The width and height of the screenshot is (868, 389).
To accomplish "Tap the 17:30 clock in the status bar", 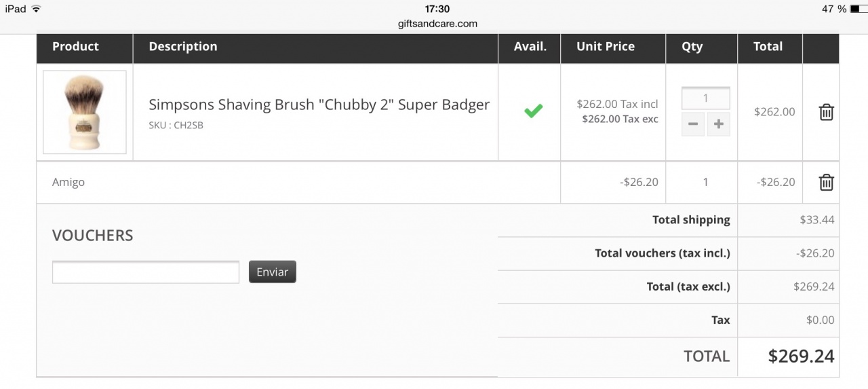I will pyautogui.click(x=437, y=9).
